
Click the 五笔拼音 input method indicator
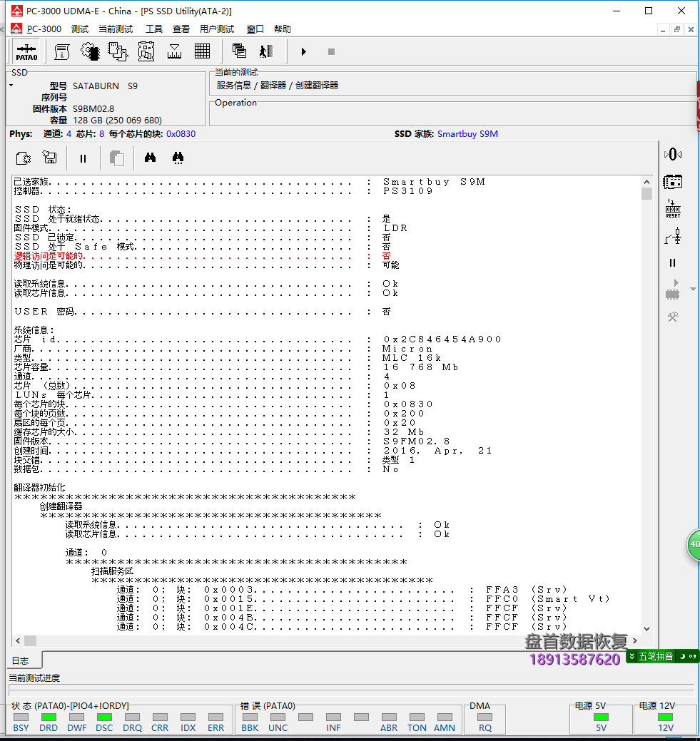click(x=656, y=656)
